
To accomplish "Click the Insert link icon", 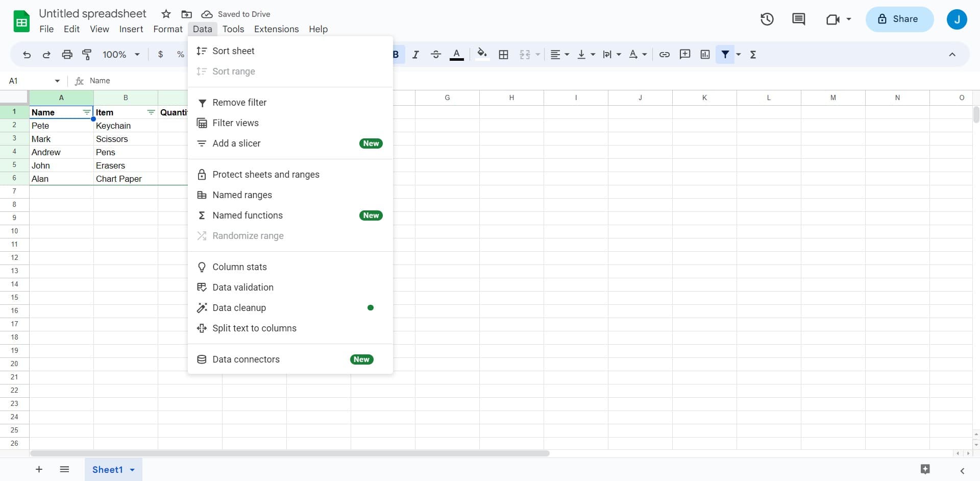I will coord(664,54).
